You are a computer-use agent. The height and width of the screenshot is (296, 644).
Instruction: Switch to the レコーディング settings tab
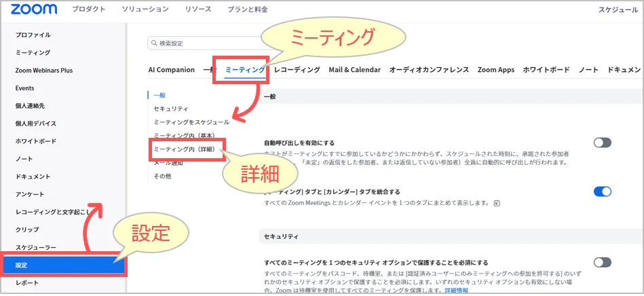pyautogui.click(x=297, y=70)
